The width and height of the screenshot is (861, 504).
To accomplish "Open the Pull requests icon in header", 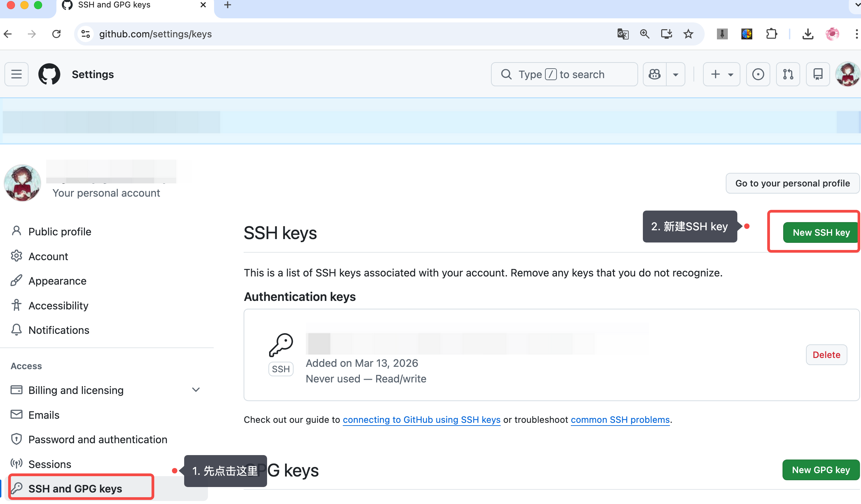I will click(788, 74).
